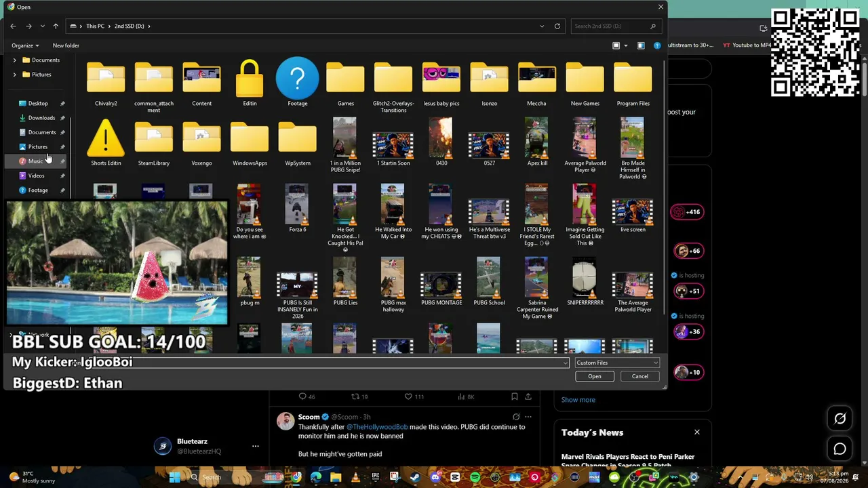Open the messages chat bubble on X

point(840,449)
